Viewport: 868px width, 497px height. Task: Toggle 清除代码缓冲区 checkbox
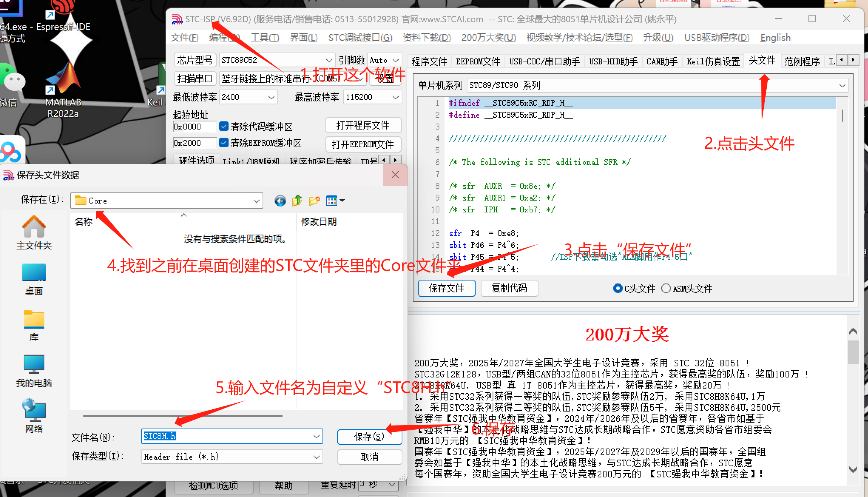coord(223,127)
